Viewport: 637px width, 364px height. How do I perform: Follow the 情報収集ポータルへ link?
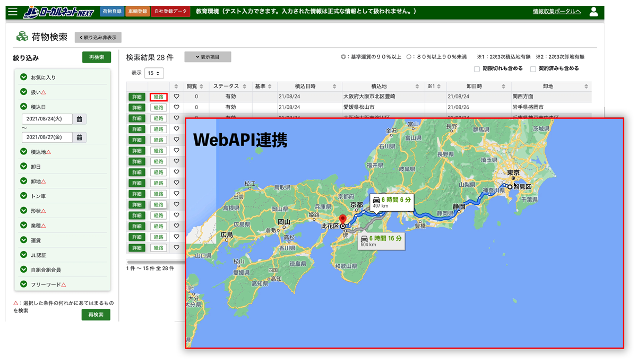tap(557, 12)
